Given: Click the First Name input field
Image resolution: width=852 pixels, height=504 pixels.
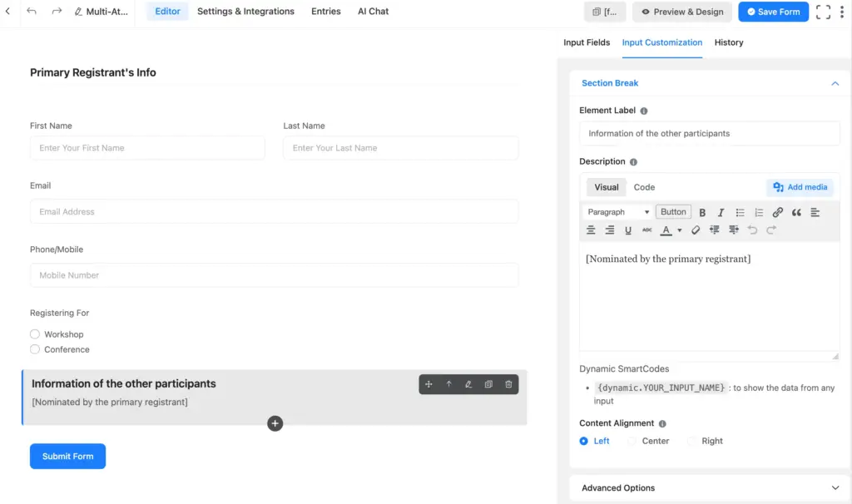Looking at the screenshot, I should [x=147, y=148].
